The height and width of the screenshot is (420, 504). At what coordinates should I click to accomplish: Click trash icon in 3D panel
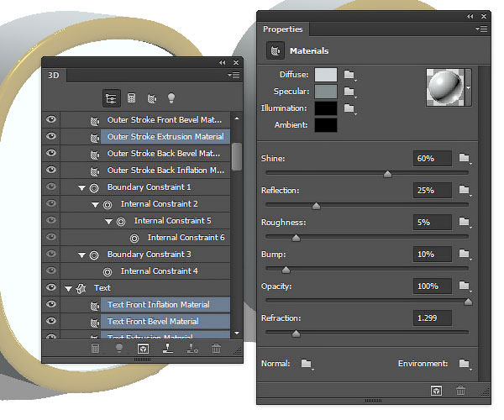pos(217,348)
